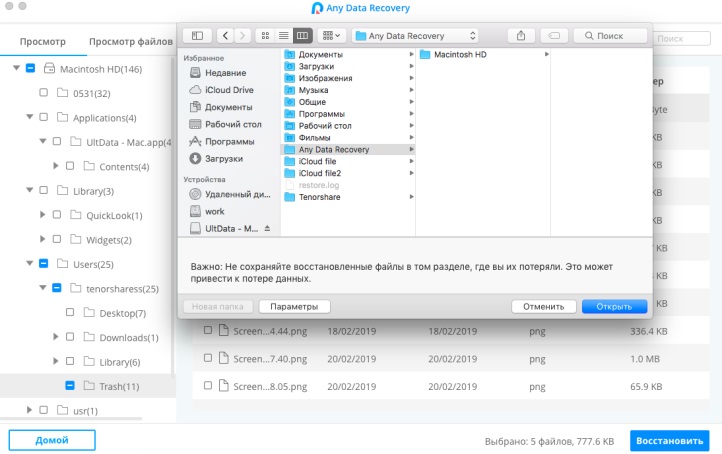
Task: Check the 0531(32) folder checkbox
Action: click(x=44, y=93)
